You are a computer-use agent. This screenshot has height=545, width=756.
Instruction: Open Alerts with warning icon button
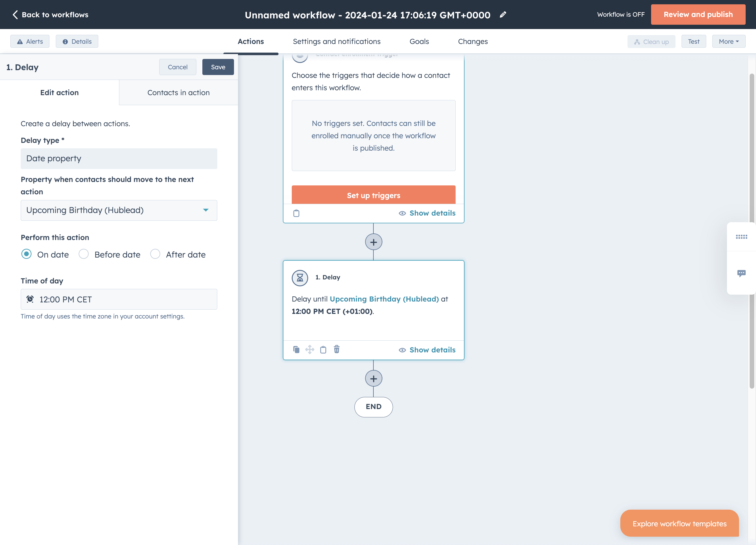(30, 41)
